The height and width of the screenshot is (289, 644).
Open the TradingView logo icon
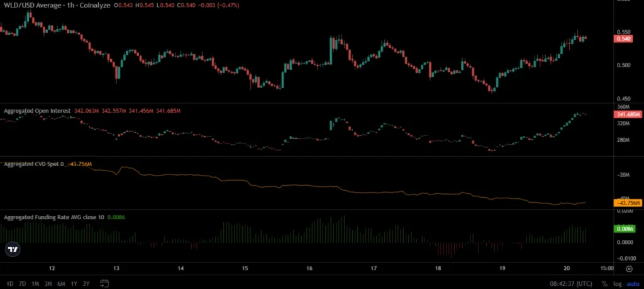[13, 249]
